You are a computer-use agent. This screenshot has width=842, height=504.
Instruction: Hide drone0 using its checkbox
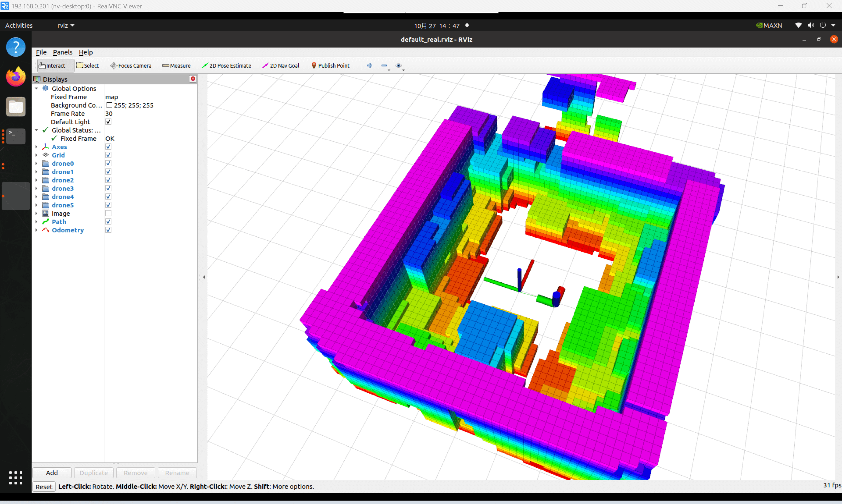pyautogui.click(x=108, y=163)
